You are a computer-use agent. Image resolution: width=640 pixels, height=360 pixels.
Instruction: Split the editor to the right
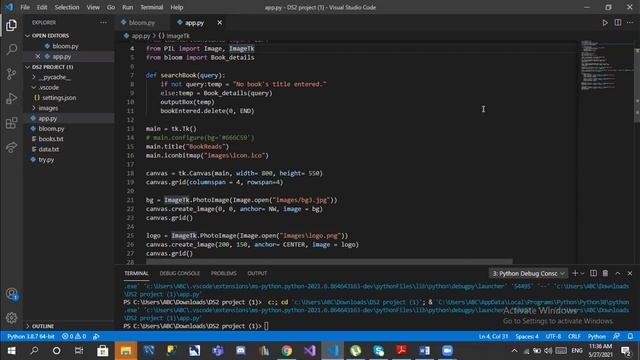pyautogui.click(x=618, y=23)
